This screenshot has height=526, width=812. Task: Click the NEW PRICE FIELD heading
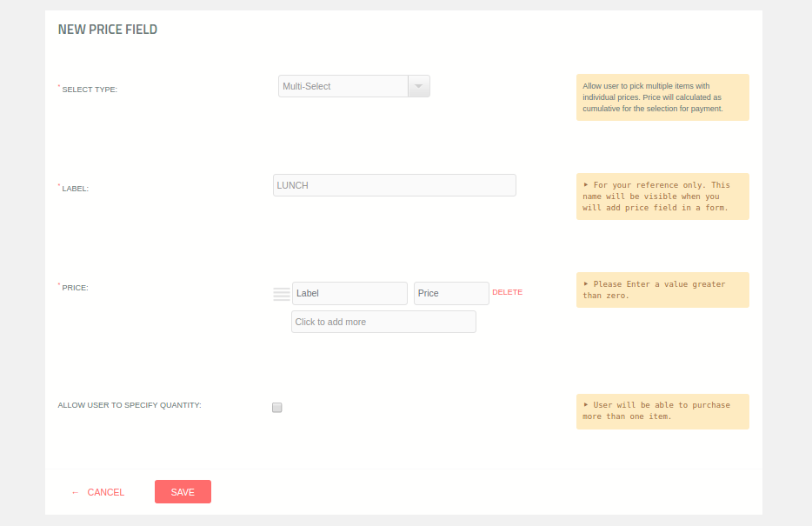pos(108,29)
